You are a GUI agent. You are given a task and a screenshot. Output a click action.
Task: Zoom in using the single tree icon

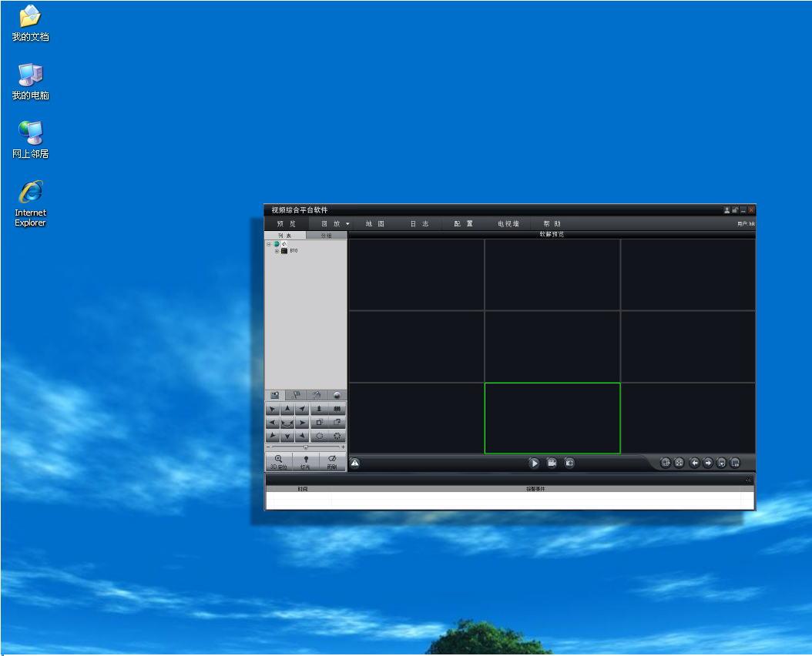pos(319,409)
